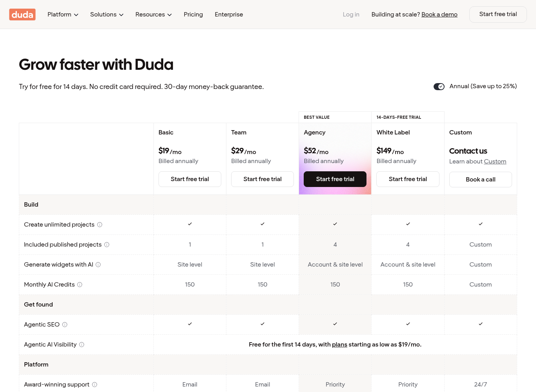Expand the Solutions menu

click(107, 15)
